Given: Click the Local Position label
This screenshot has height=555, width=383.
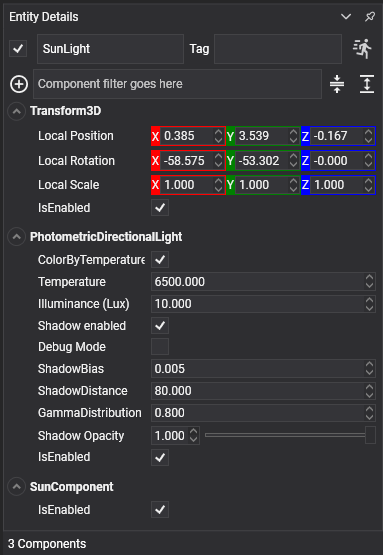Looking at the screenshot, I should click(x=76, y=136).
